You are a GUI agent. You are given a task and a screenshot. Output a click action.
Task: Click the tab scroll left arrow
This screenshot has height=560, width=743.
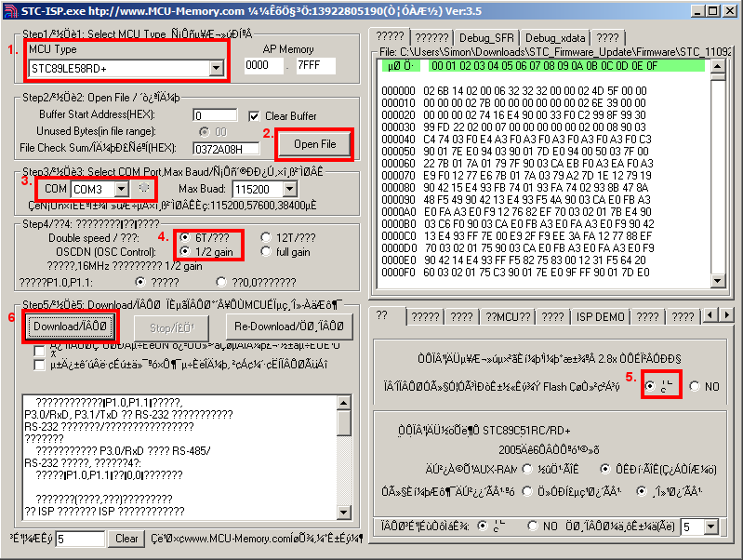[710, 315]
